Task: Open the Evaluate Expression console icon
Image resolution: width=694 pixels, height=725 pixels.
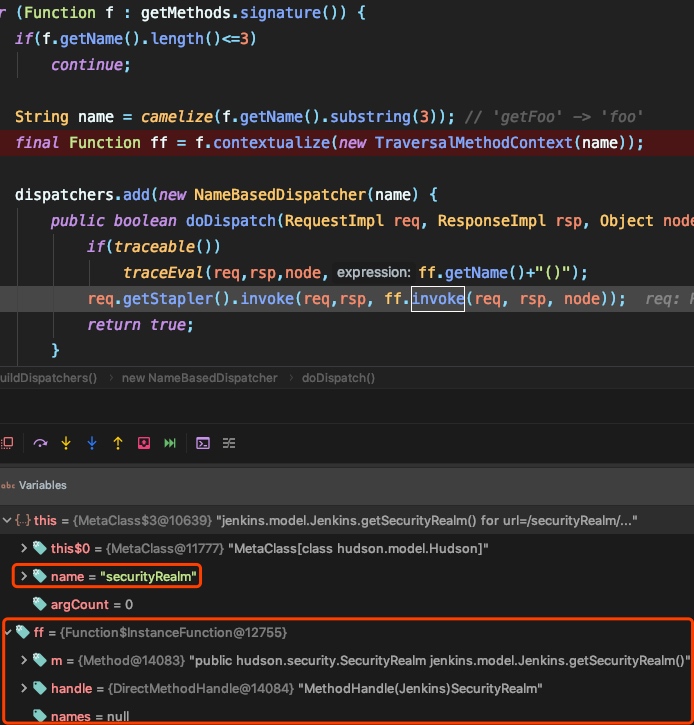Action: click(203, 442)
